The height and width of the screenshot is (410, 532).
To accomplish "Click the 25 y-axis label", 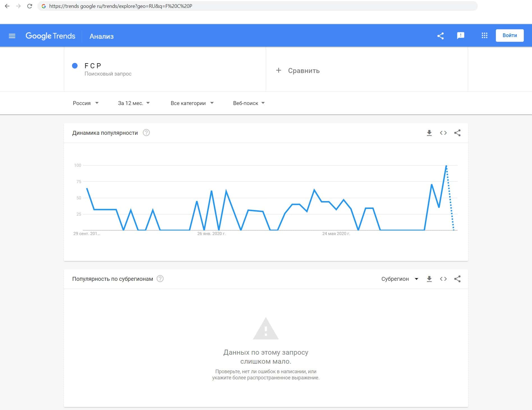I will 79,214.
